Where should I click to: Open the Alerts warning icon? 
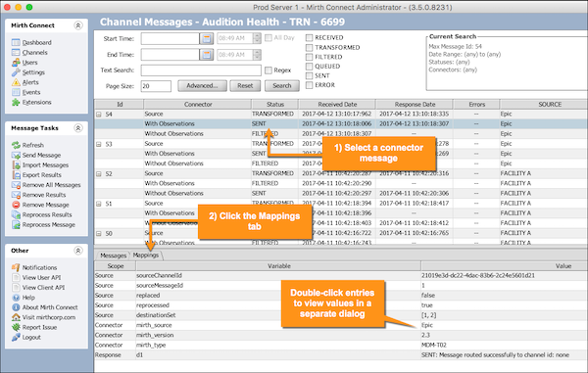pos(16,82)
